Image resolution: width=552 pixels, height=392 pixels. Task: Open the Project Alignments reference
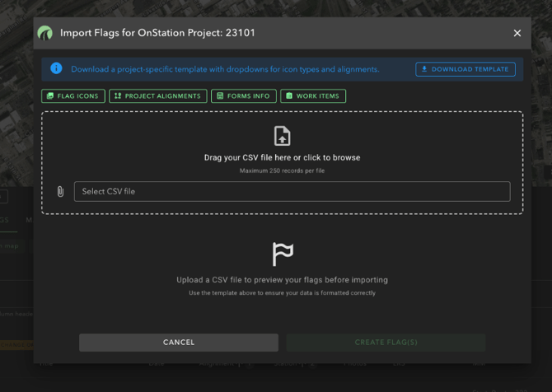click(158, 96)
